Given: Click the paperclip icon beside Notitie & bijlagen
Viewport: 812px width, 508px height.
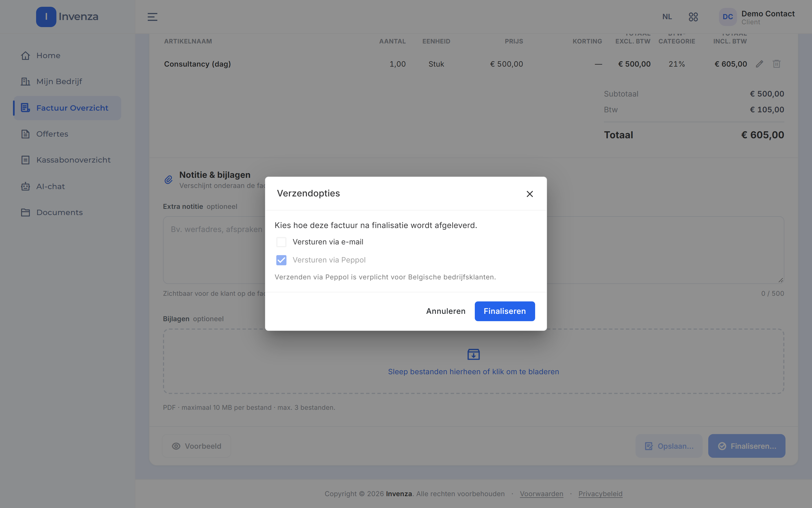Looking at the screenshot, I should pos(168,180).
